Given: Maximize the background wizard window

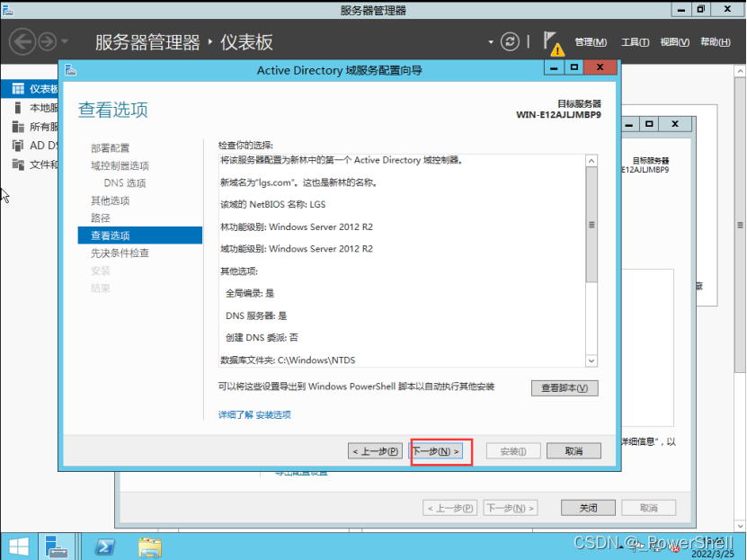Looking at the screenshot, I should pyautogui.click(x=649, y=124).
